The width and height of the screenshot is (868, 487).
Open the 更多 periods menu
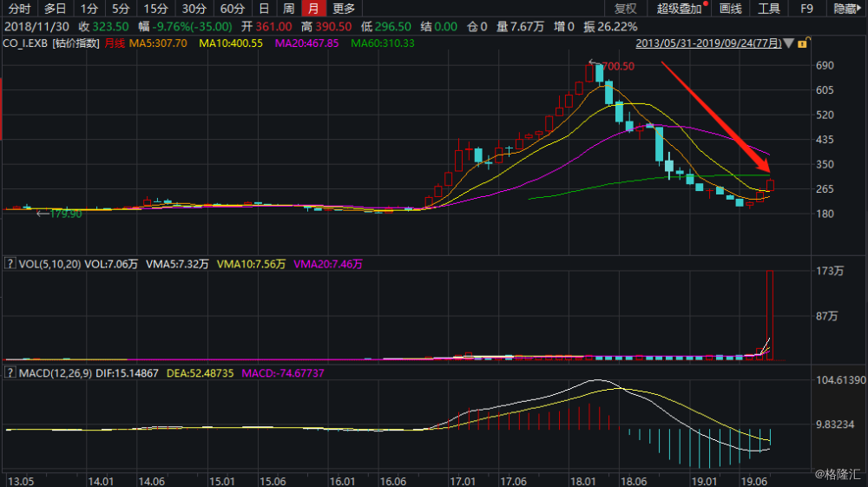(x=344, y=9)
